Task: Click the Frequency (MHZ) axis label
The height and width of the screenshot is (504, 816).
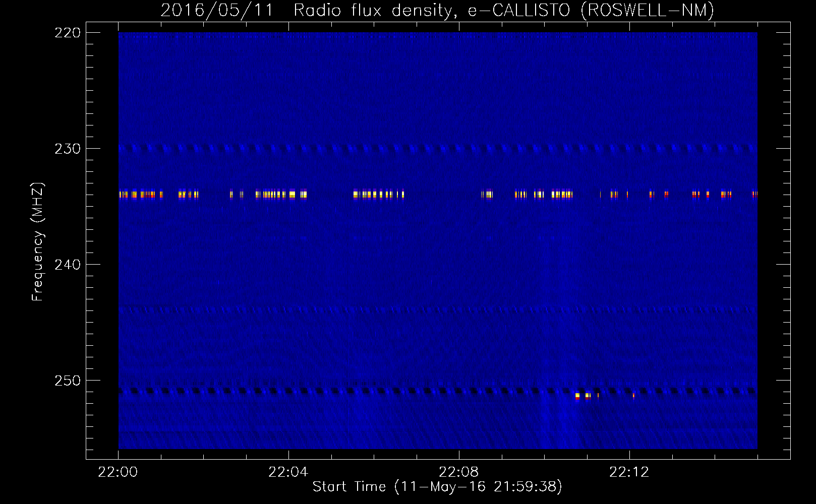Action: pyautogui.click(x=38, y=241)
